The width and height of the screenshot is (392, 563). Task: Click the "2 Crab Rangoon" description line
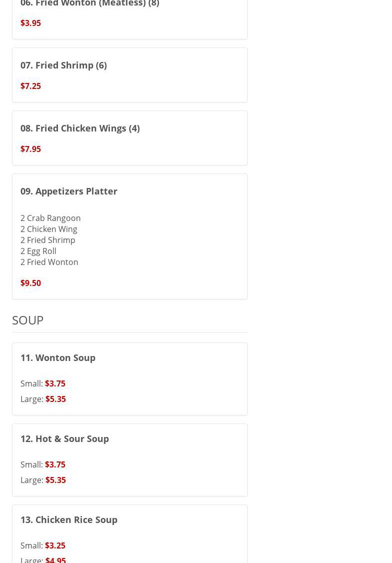pos(50,218)
